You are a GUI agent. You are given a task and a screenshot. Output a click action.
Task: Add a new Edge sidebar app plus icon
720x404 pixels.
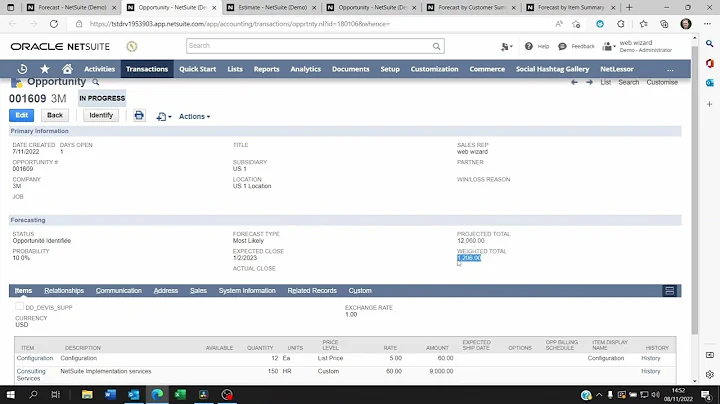point(709,104)
